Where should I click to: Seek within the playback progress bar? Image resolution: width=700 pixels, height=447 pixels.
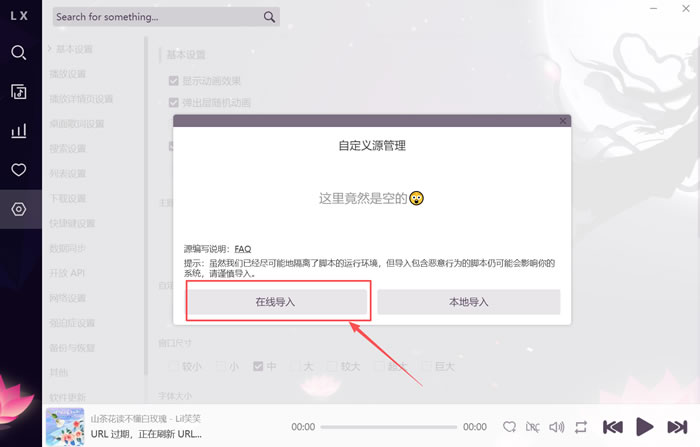pos(388,427)
